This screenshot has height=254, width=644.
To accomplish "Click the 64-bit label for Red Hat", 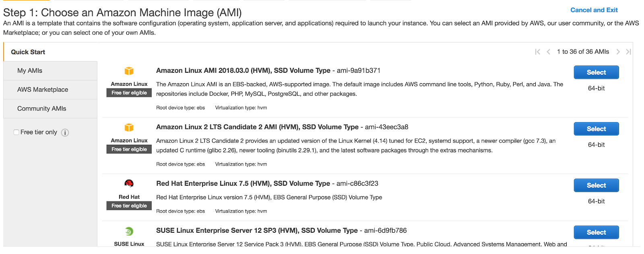I will (x=596, y=201).
